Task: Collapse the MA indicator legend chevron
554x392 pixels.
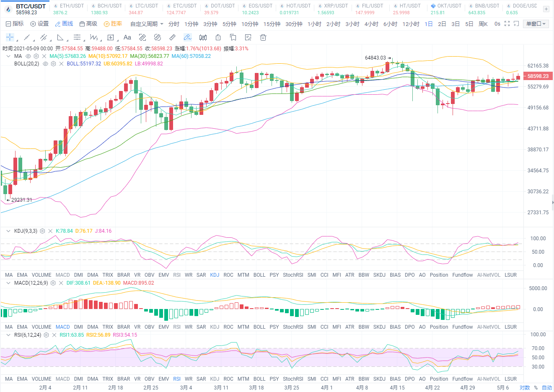Action: 8,56
